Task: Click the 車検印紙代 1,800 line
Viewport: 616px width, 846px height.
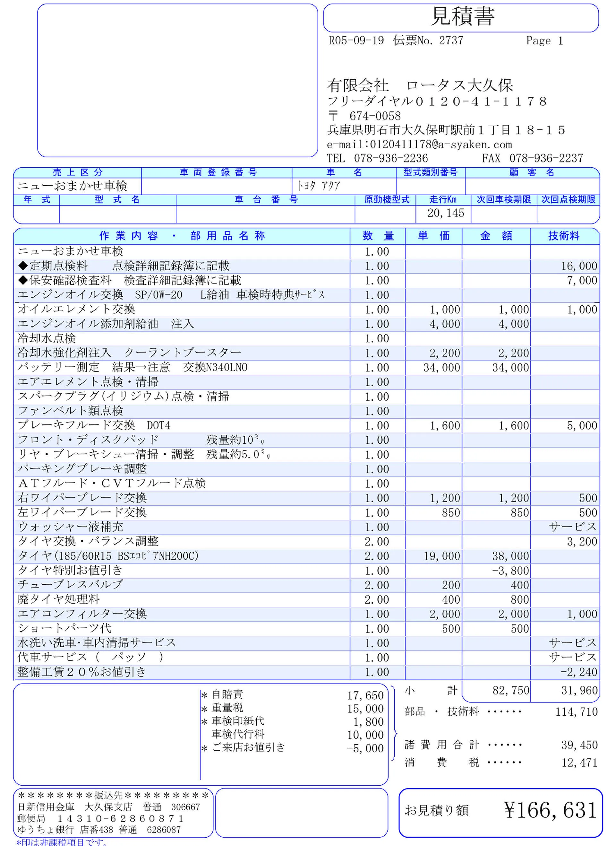Action: (x=292, y=721)
